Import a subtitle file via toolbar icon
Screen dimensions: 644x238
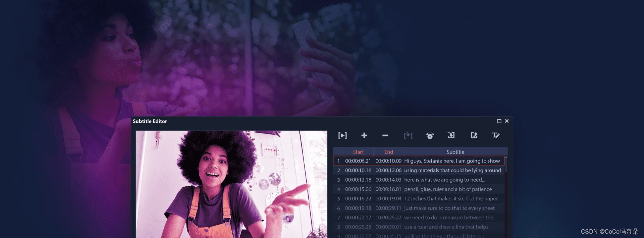[451, 135]
